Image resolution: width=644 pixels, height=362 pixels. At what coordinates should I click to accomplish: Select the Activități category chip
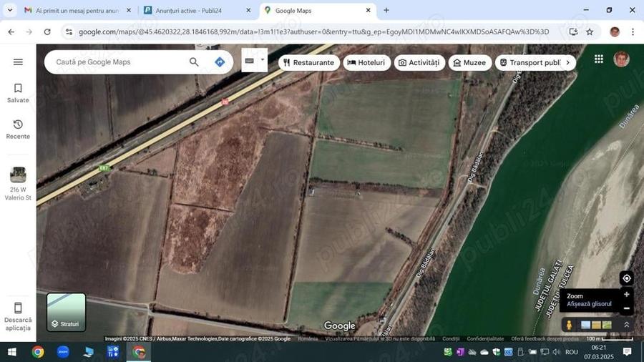pos(419,62)
